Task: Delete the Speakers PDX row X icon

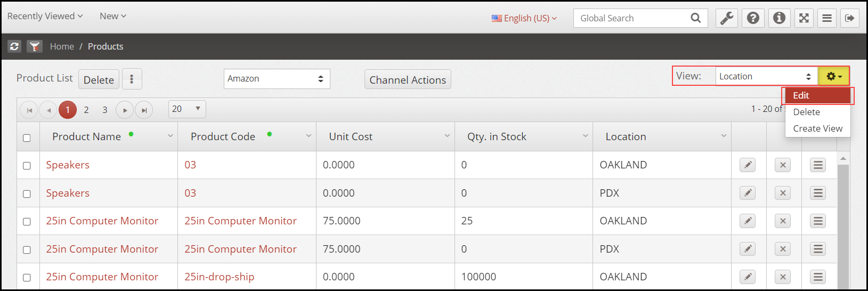Action: [x=783, y=193]
